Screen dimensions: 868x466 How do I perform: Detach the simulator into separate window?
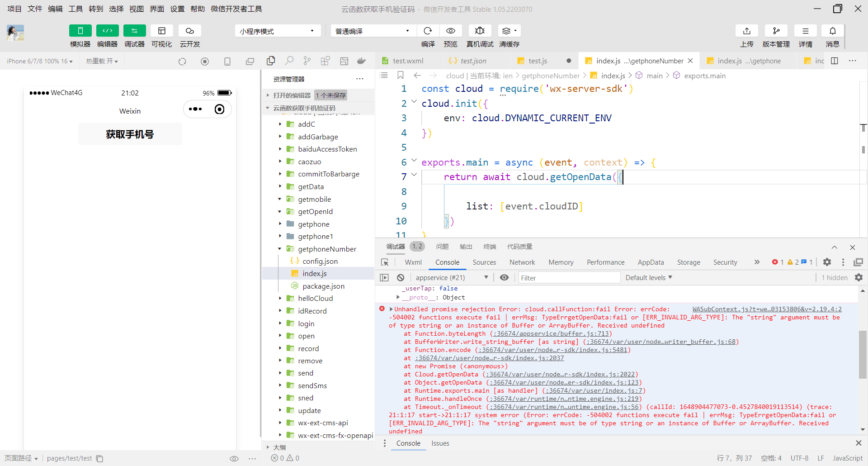pyautogui.click(x=250, y=61)
